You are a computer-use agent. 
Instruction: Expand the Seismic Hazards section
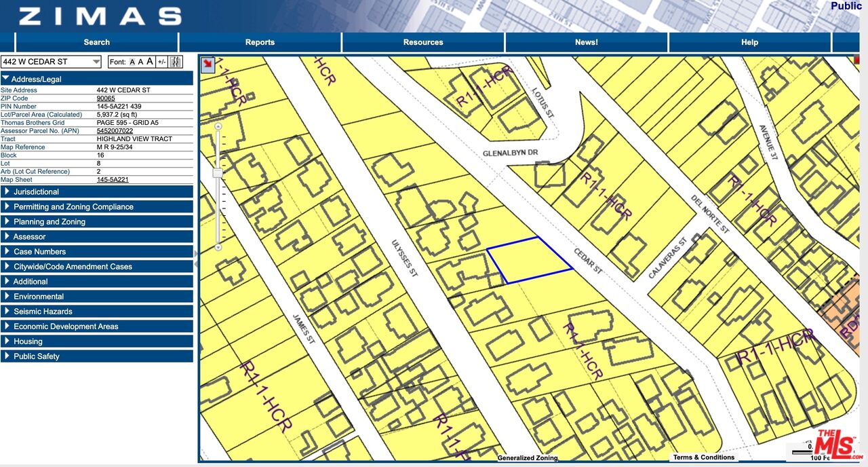(97, 312)
